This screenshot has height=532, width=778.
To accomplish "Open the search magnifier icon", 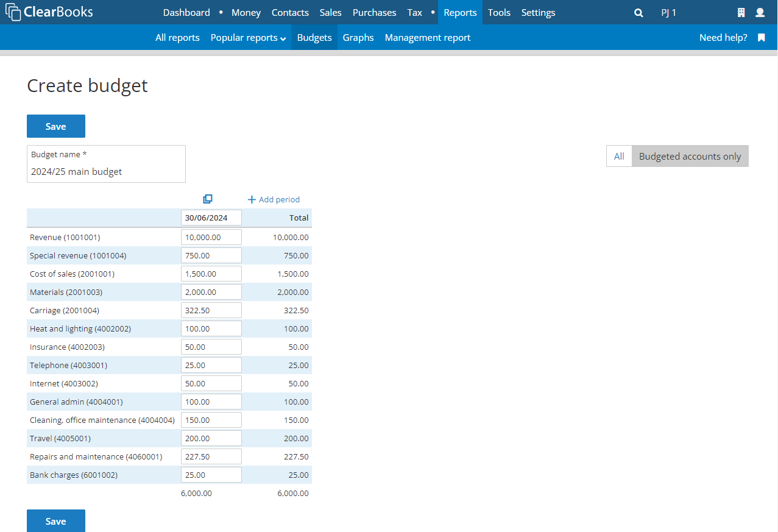I will (638, 13).
